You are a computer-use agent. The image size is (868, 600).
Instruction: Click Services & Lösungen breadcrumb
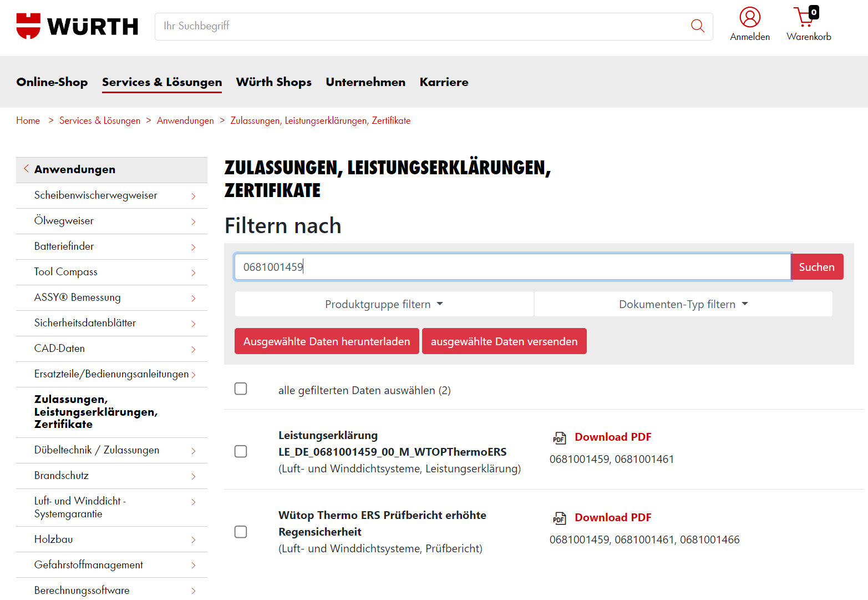point(100,120)
